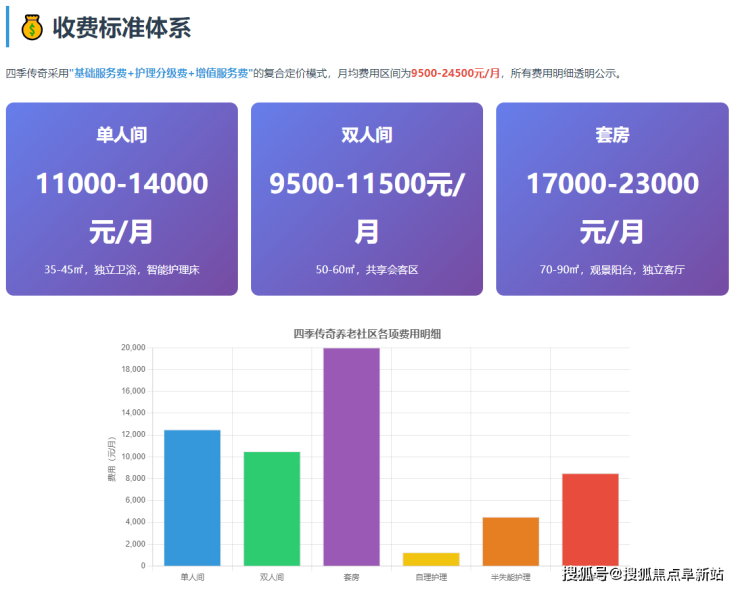Screen dimensions: 740x590
Task: Click the blue 单人间 bar in chart
Action: (x=192, y=498)
